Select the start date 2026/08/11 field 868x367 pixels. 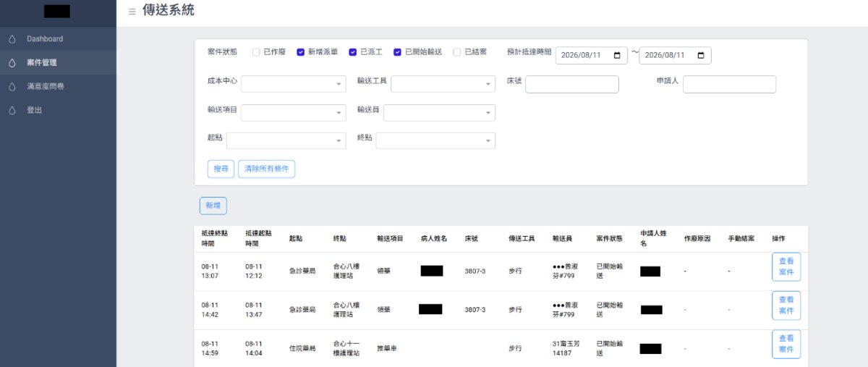click(x=592, y=56)
